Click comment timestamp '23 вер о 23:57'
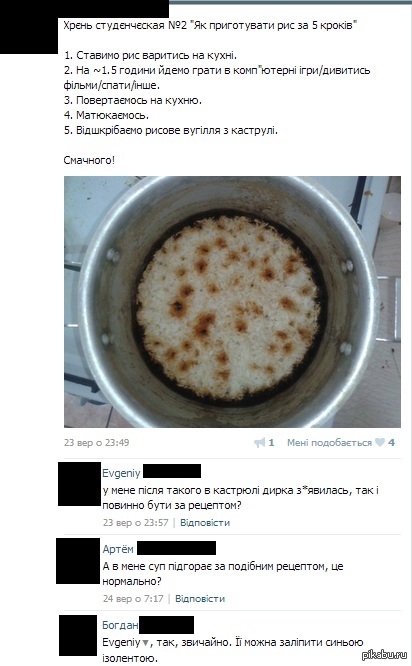412x666 pixels. pyautogui.click(x=135, y=522)
